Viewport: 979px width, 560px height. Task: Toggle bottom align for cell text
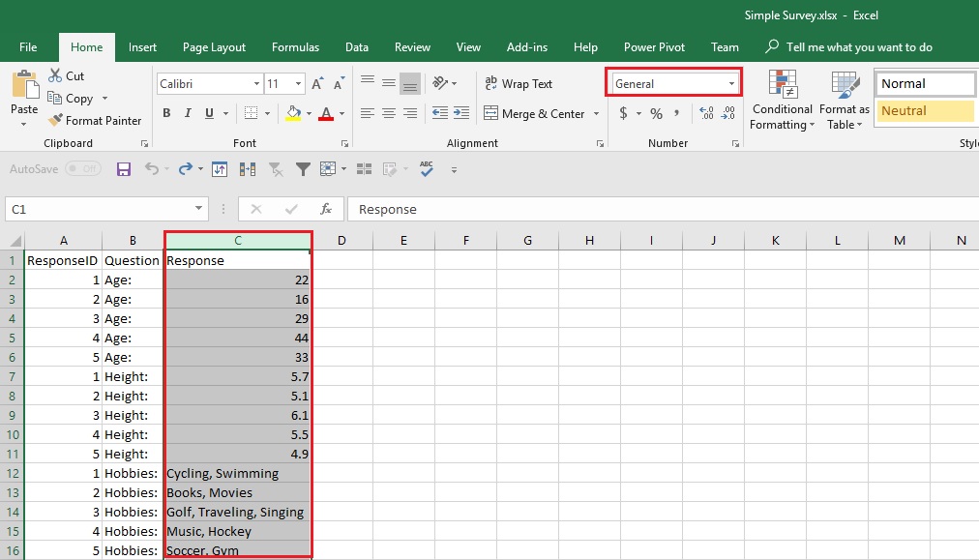(409, 83)
